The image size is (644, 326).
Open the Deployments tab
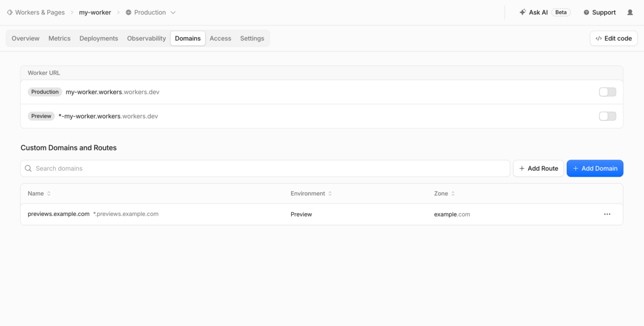pyautogui.click(x=99, y=39)
